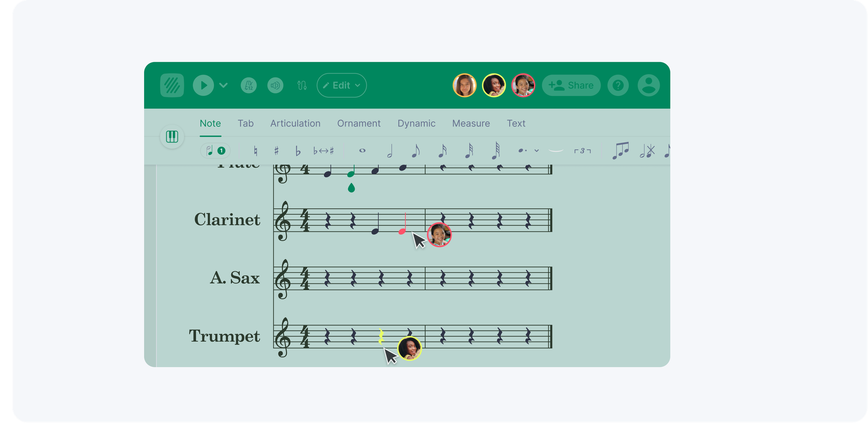Image resolution: width=868 pixels, height=423 pixels.
Task: Start playback with the play button
Action: coord(203,85)
